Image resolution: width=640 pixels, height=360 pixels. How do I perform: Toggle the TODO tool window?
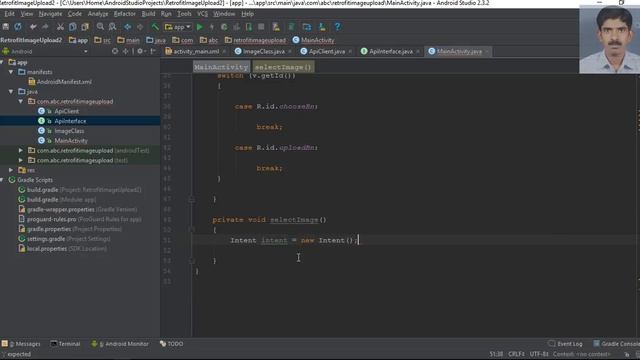[x=171, y=344]
